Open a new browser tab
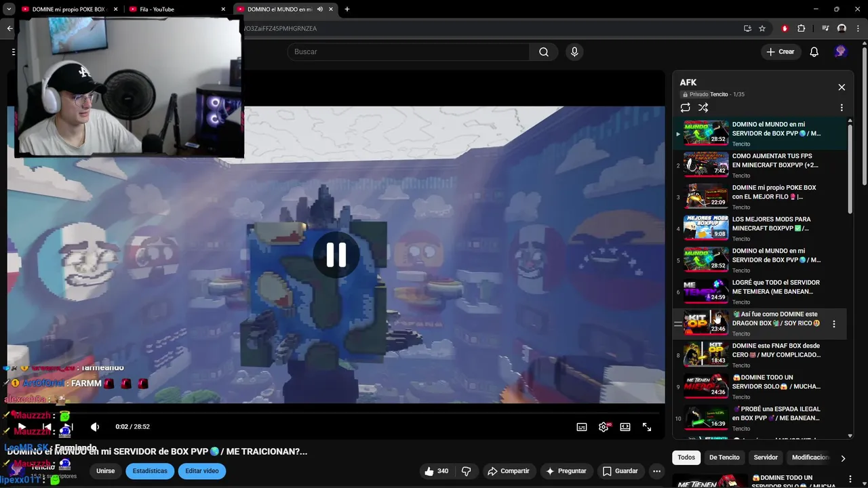This screenshot has width=868, height=488. pos(347,9)
